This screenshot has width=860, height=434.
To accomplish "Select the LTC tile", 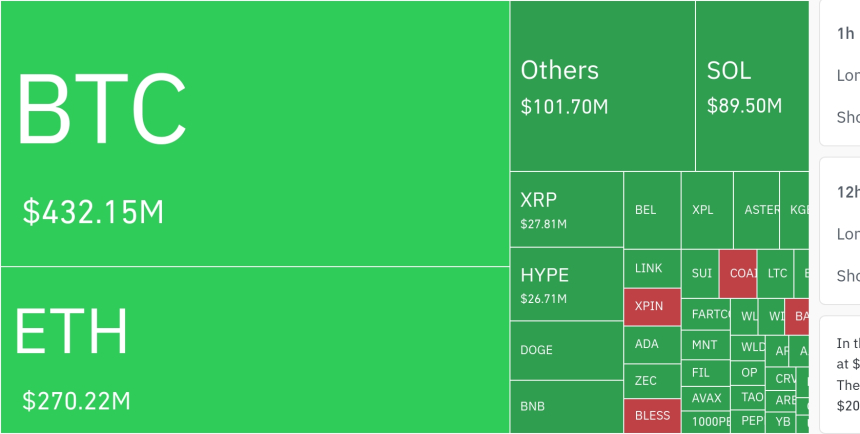I will pyautogui.click(x=776, y=273).
